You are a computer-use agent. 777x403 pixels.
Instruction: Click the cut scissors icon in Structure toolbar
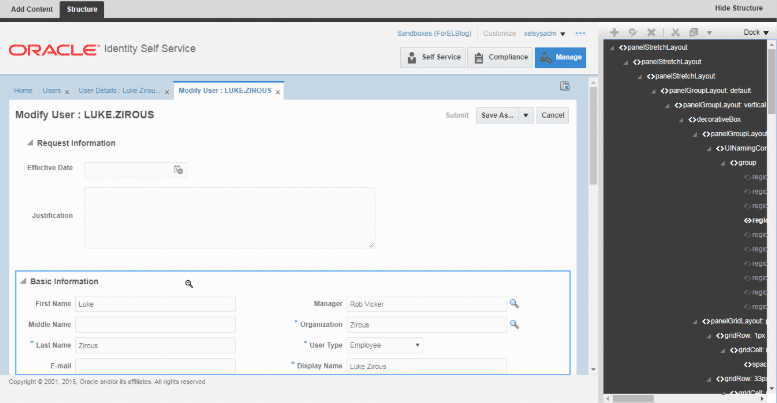click(675, 32)
